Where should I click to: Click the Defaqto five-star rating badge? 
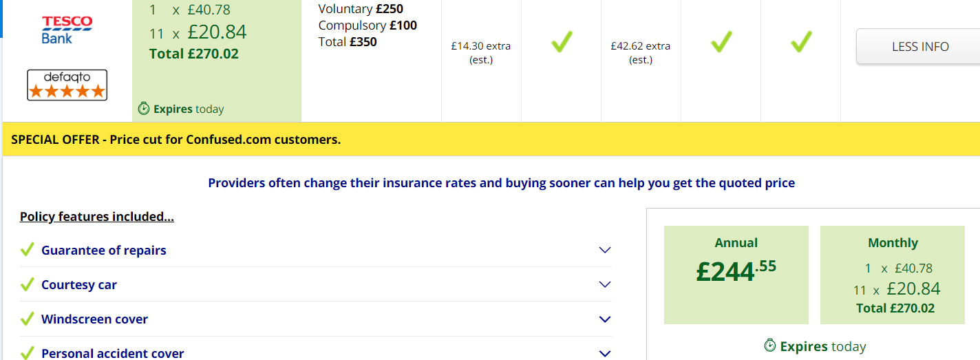click(x=67, y=85)
